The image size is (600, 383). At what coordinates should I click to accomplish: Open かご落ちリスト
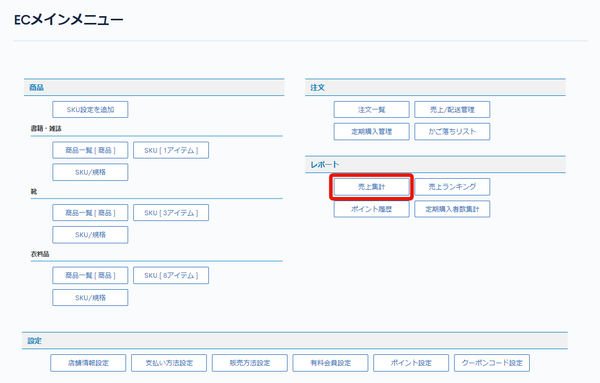452,132
